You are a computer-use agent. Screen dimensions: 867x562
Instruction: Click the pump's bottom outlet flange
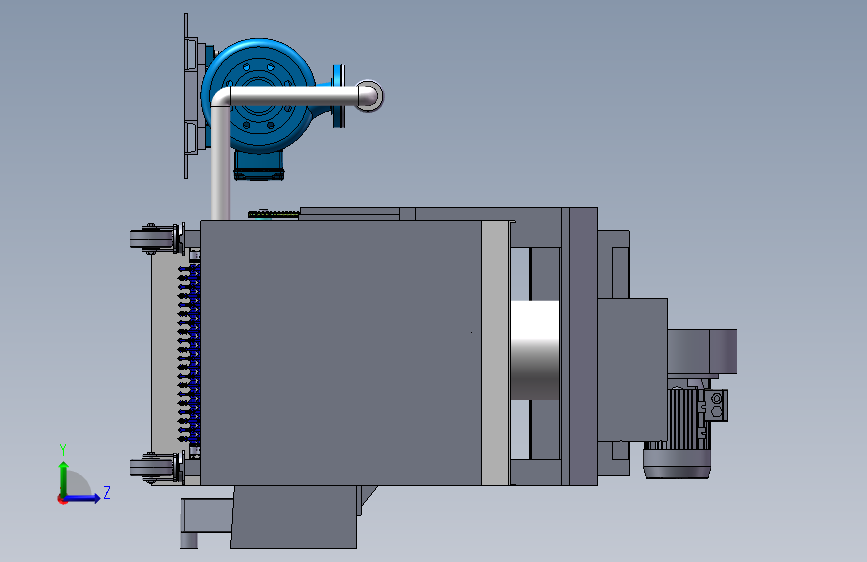tap(259, 175)
